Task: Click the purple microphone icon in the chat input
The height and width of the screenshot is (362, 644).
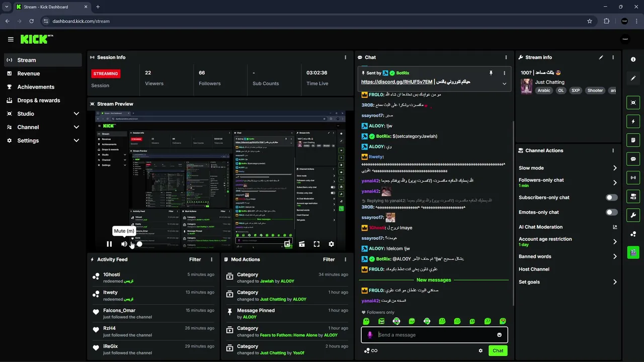Action: coord(370,335)
